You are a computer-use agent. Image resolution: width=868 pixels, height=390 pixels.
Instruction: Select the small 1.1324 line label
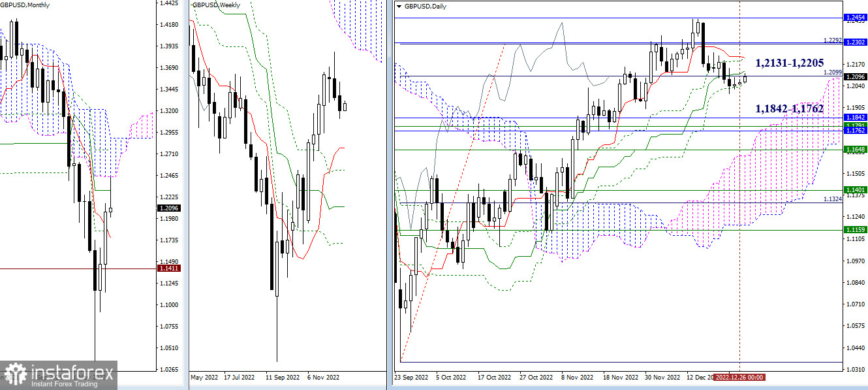(832, 199)
